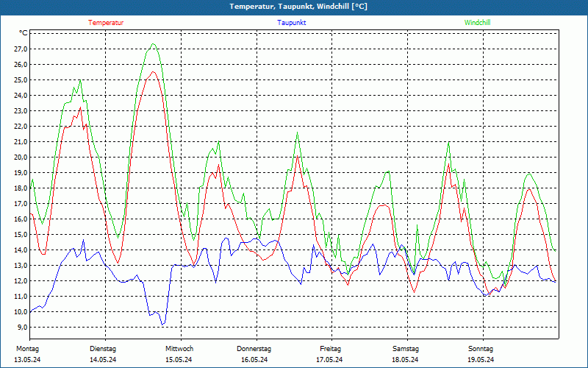Click the 25,0 y-axis value
The height and width of the screenshot is (368, 588).
coord(21,79)
